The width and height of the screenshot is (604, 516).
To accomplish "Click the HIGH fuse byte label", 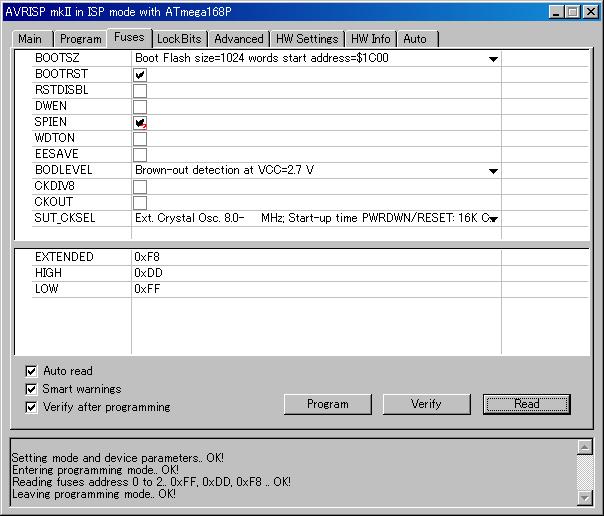I will [48, 273].
